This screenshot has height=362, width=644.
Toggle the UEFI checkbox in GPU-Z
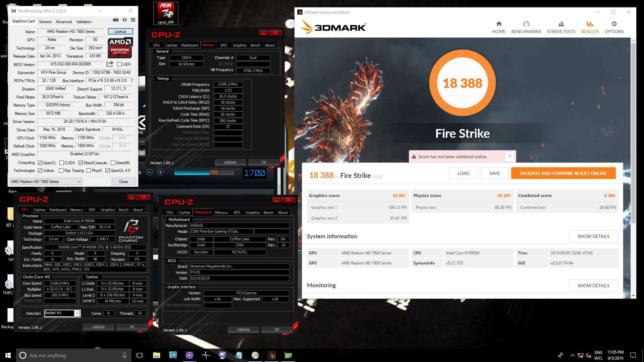point(119,64)
